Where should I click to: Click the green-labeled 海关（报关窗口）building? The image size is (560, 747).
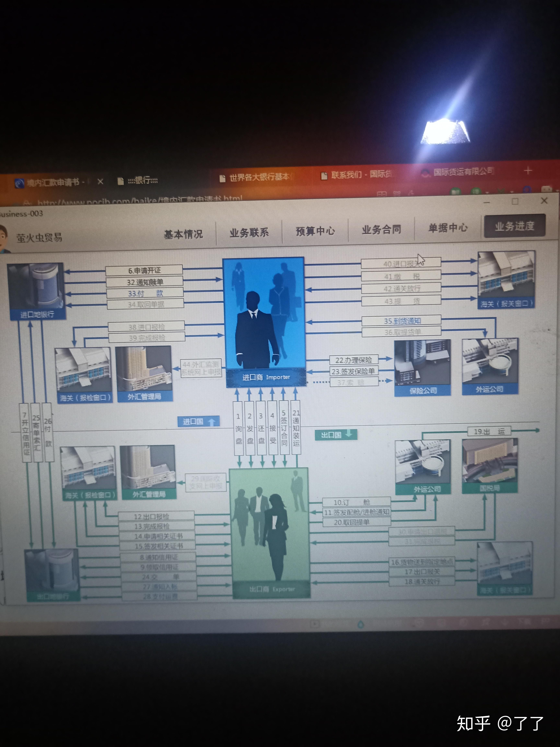pyautogui.click(x=505, y=568)
